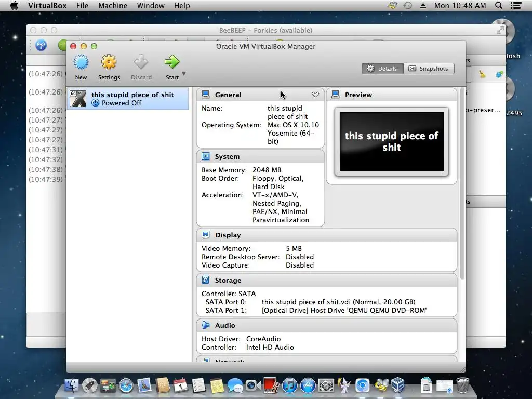The height and width of the screenshot is (399, 532).
Task: Click the BeeBEEP fullscreen arrows icon
Action: click(x=500, y=31)
